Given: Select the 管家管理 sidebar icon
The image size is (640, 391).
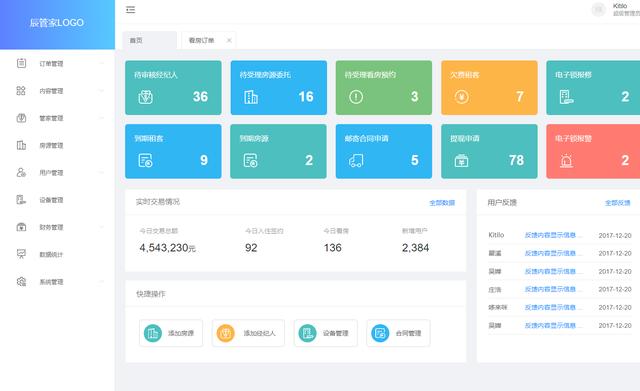Looking at the screenshot, I should point(21,118).
